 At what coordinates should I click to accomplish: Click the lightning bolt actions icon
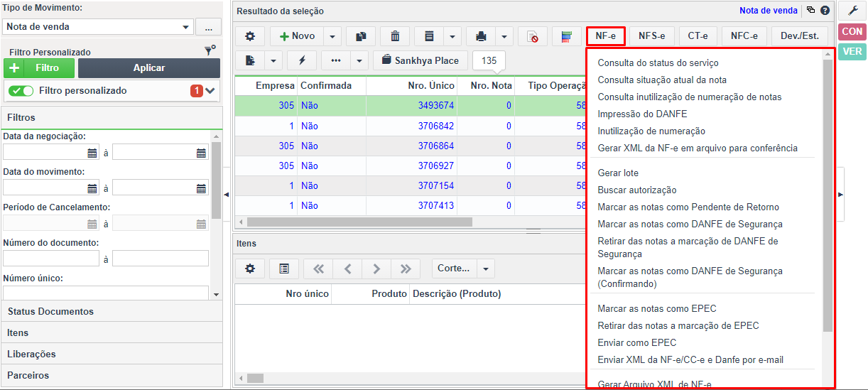point(302,60)
